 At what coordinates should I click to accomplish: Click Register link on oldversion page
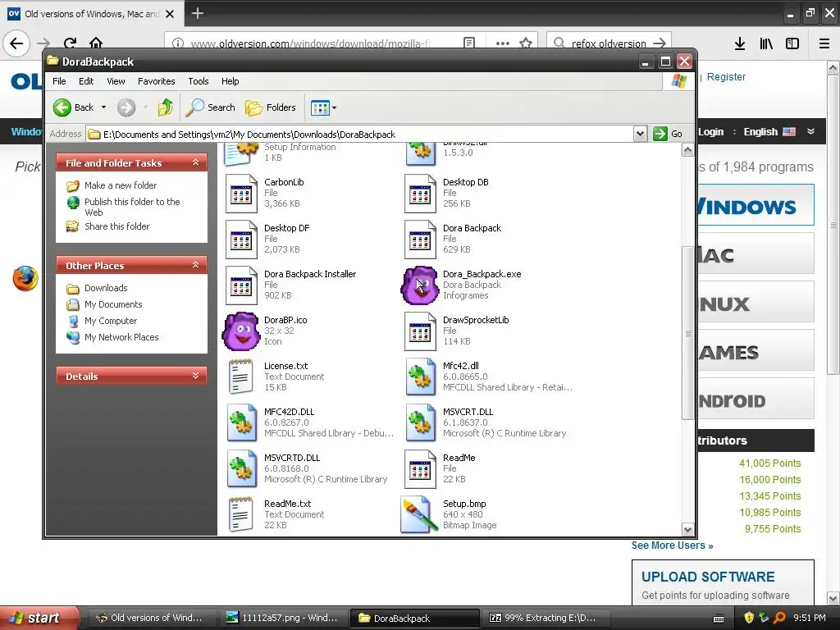[x=726, y=76]
